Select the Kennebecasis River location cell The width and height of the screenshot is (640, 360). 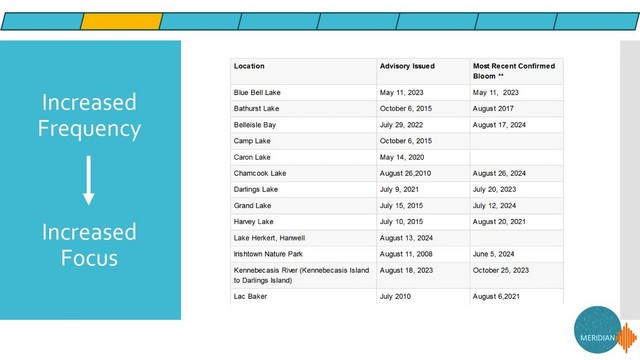303,276
